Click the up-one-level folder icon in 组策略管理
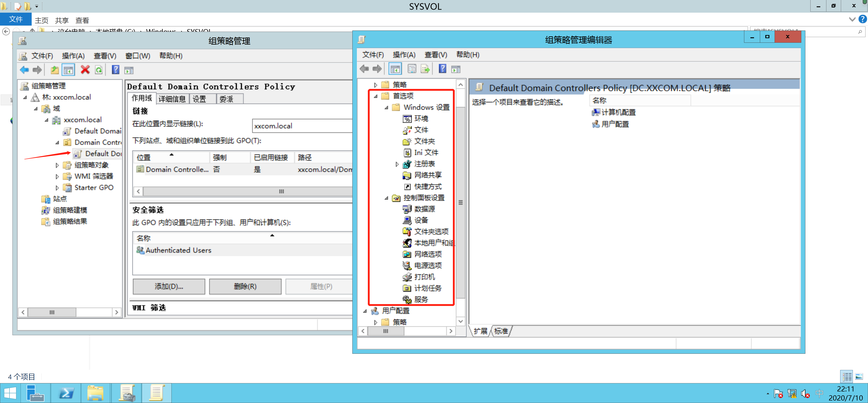 [x=55, y=70]
